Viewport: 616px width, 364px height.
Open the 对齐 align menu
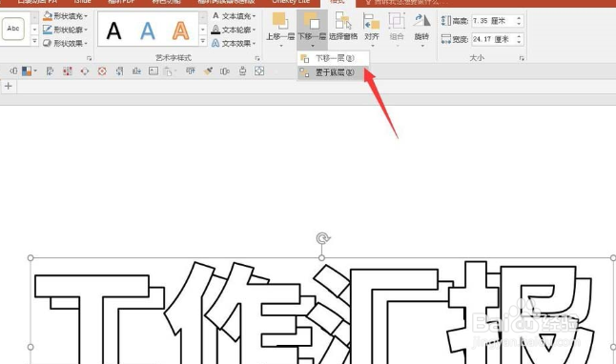(372, 29)
